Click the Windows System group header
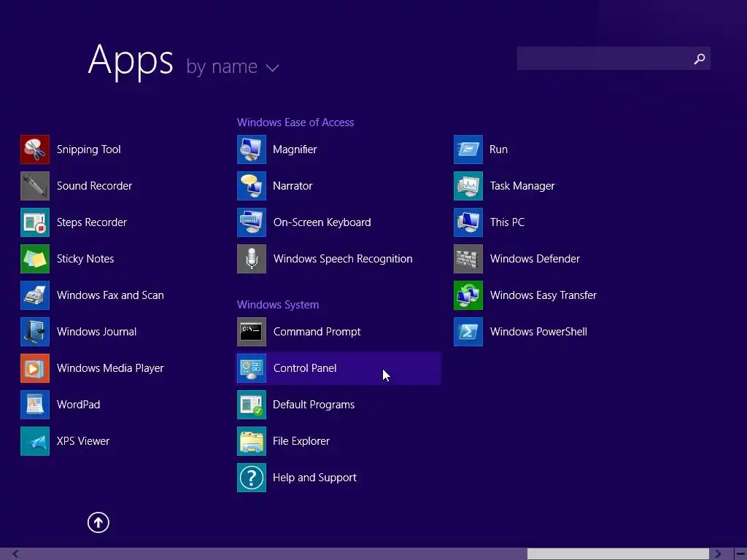This screenshot has width=747, height=560. pyautogui.click(x=278, y=305)
